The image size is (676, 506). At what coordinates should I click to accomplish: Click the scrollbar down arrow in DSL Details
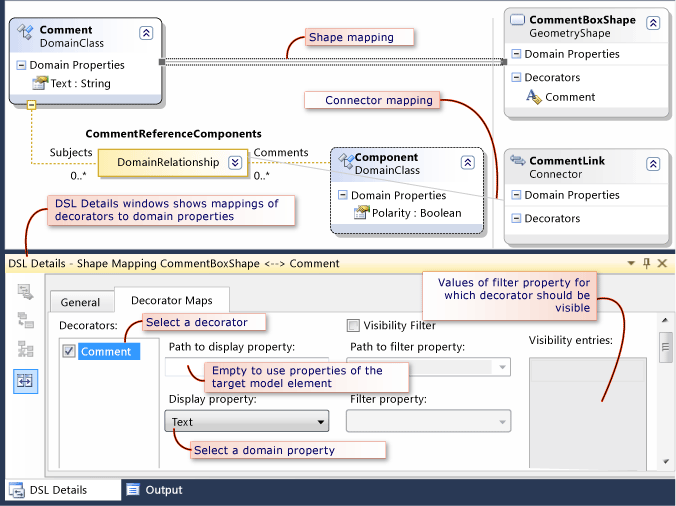[x=665, y=462]
